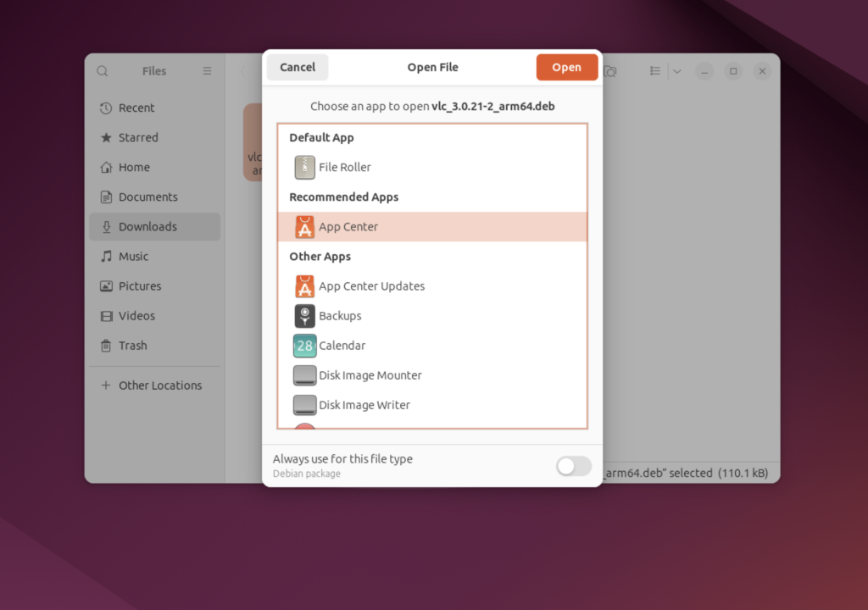Click the Open File dialog title
This screenshot has height=610, width=868.
coord(433,67)
